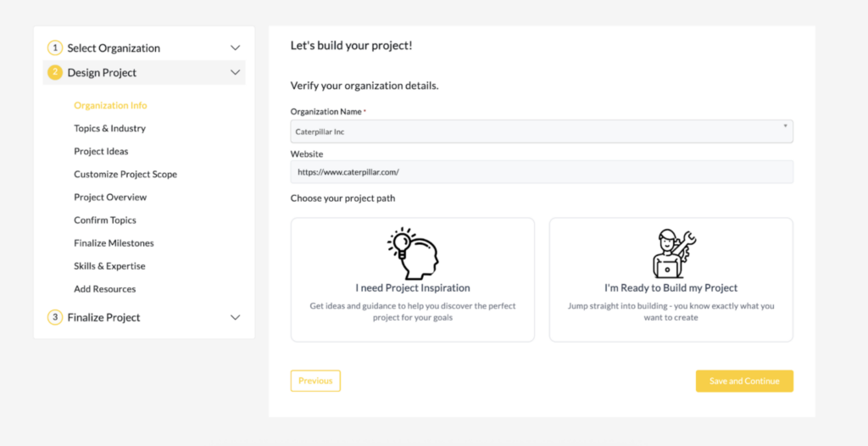Click the lightbulb head Project Inspiration icon
The width and height of the screenshot is (868, 446).
(413, 254)
